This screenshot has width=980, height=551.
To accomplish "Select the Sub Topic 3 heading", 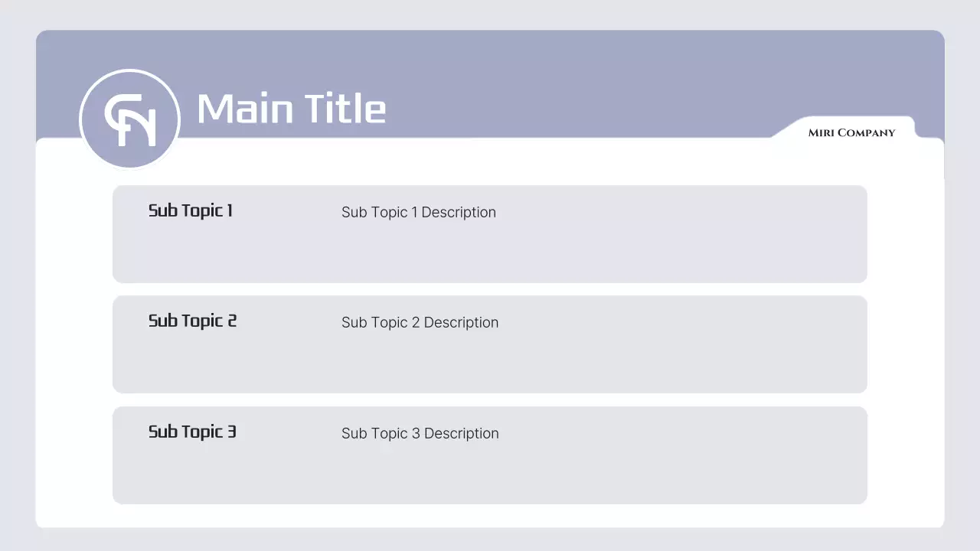I will pos(192,432).
